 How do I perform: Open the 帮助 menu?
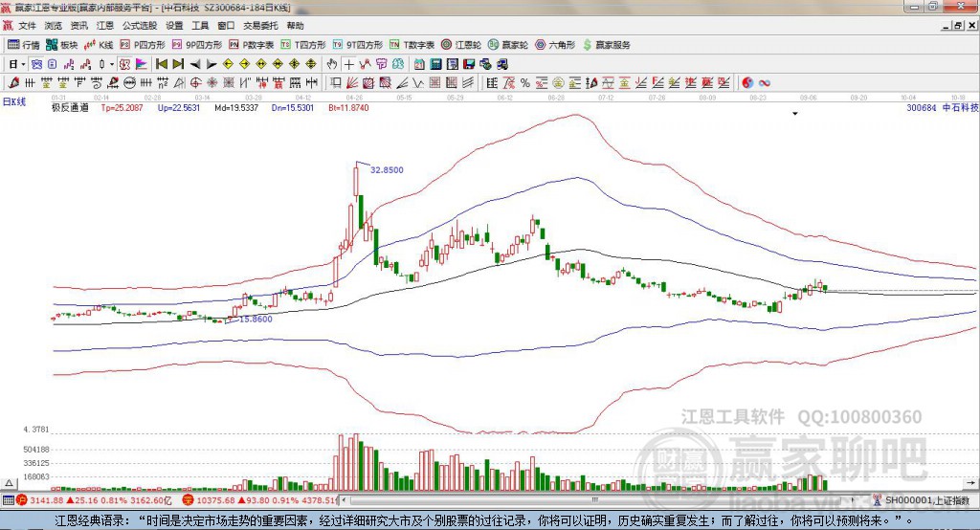click(295, 26)
